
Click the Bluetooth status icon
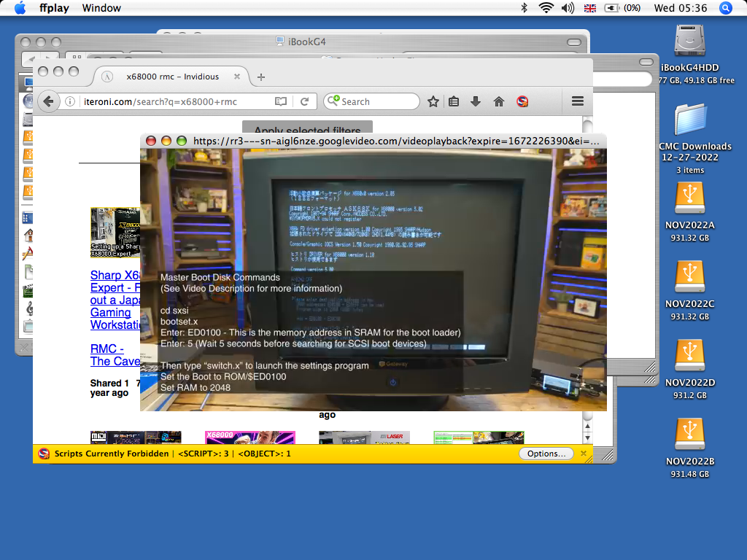click(524, 7)
